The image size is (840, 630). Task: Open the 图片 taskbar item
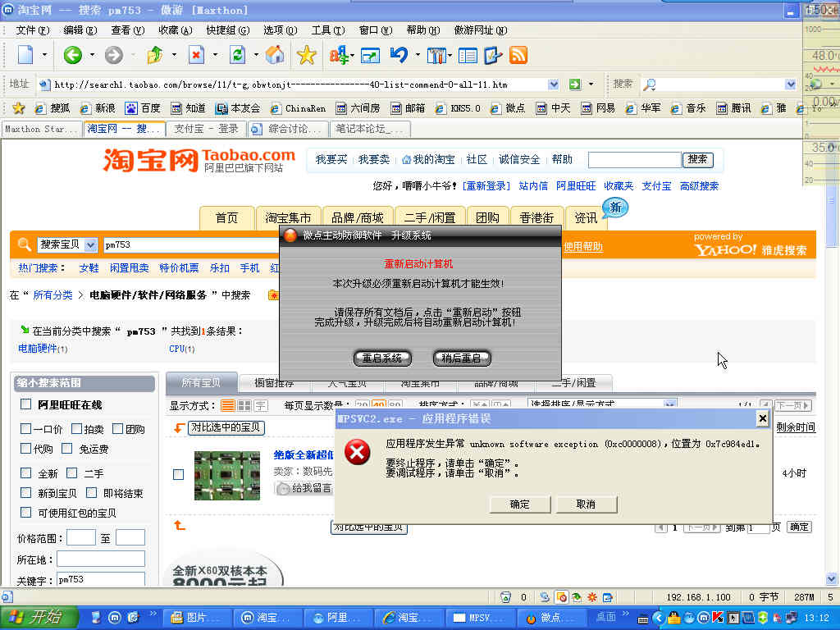(197, 618)
